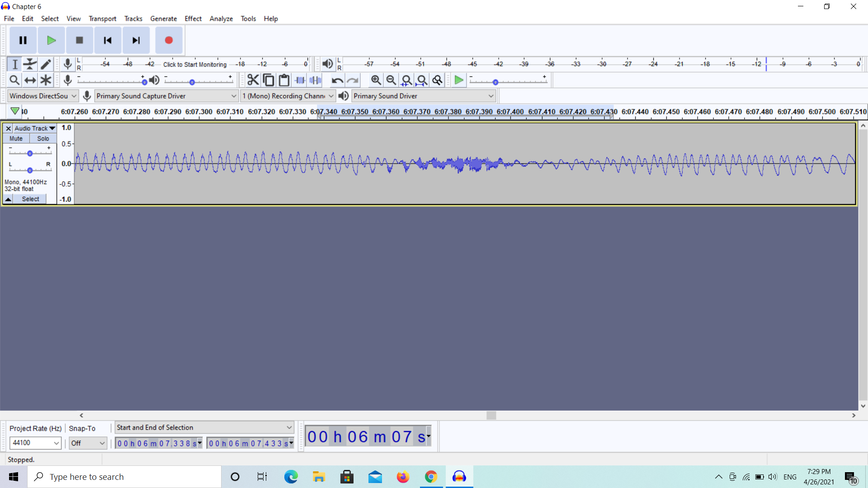This screenshot has width=868, height=488.
Task: Click the horizontal scrollbar thumb
Action: click(x=491, y=415)
